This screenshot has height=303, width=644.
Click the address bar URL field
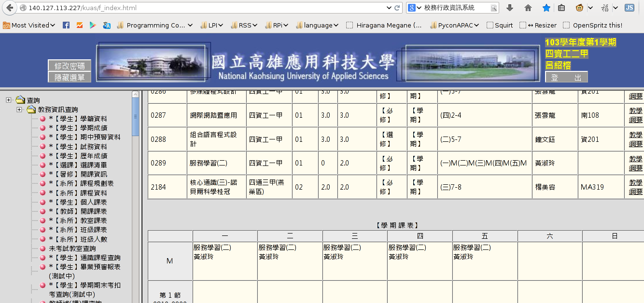(x=203, y=8)
